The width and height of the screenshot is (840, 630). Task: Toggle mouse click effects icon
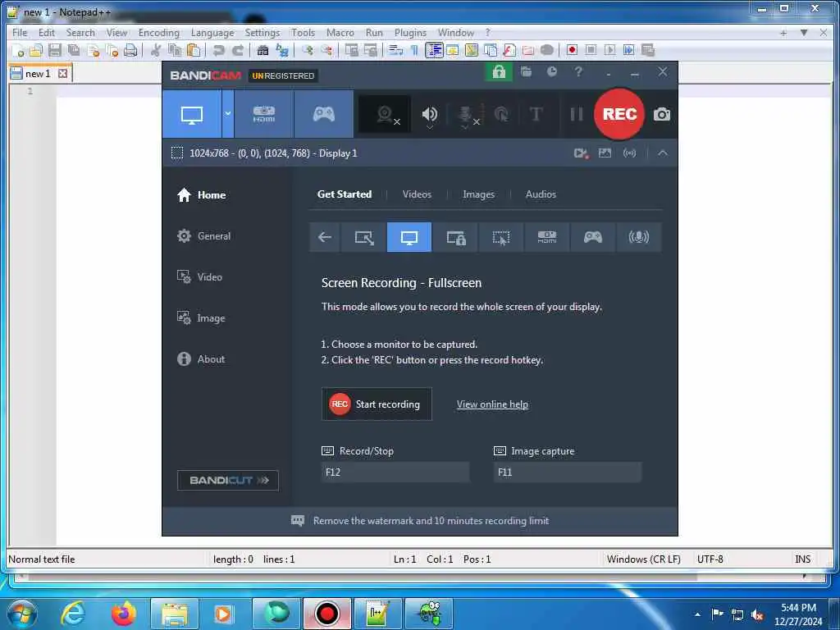click(x=501, y=114)
